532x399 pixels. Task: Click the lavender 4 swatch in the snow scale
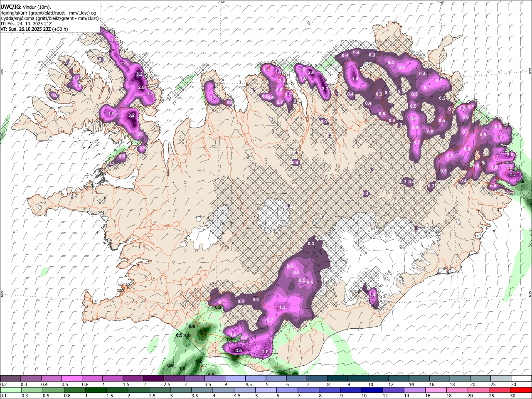(x=234, y=379)
